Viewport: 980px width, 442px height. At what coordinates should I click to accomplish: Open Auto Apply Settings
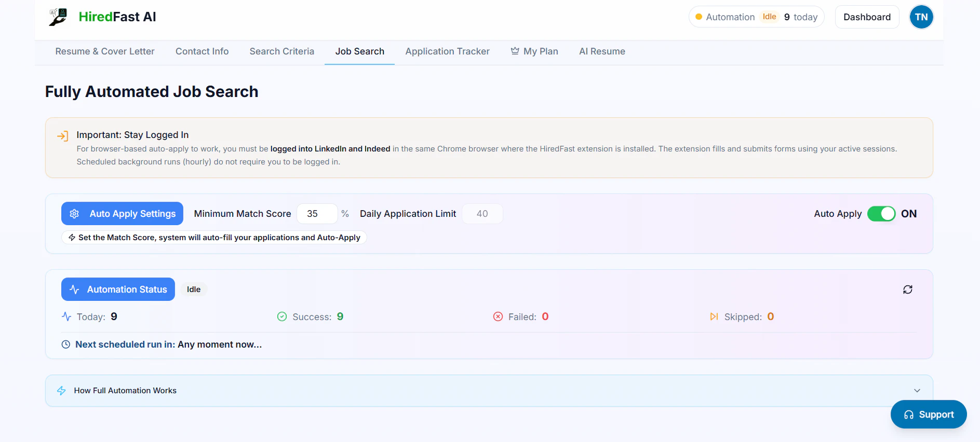click(123, 214)
